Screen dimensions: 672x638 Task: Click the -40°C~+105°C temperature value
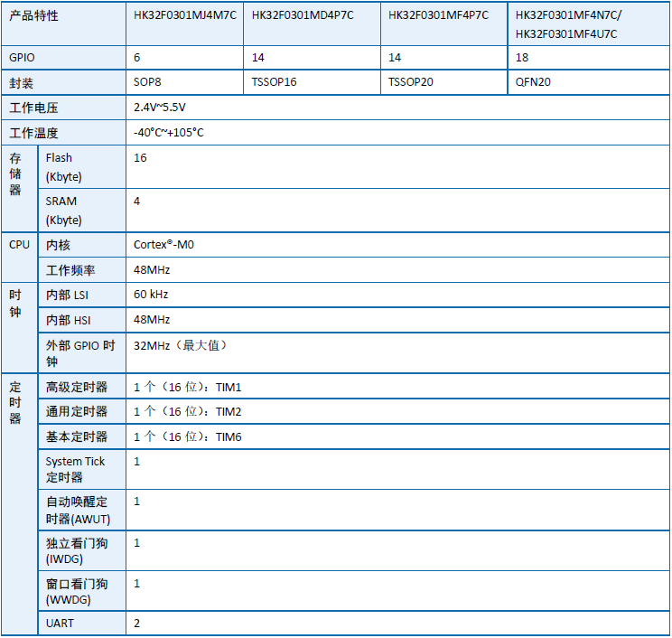169,133
